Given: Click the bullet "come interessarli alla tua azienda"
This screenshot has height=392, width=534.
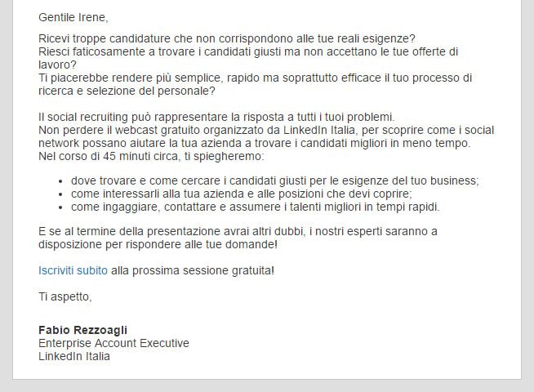Looking at the screenshot, I should point(242,194).
